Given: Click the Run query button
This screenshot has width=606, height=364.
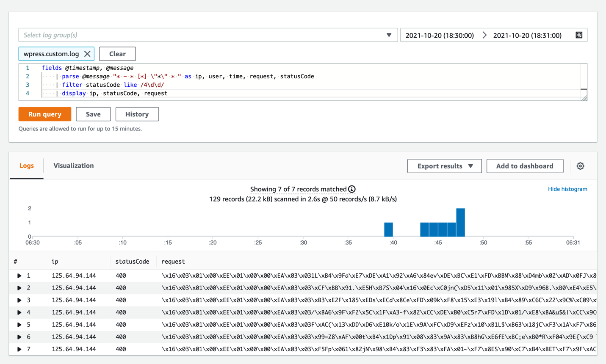Looking at the screenshot, I should point(44,114).
